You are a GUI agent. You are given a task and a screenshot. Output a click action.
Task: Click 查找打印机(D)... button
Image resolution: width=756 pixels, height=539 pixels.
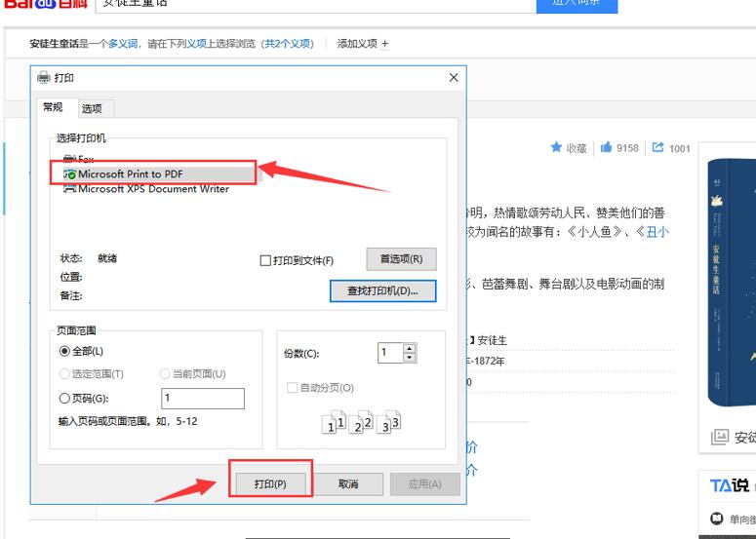point(382,290)
